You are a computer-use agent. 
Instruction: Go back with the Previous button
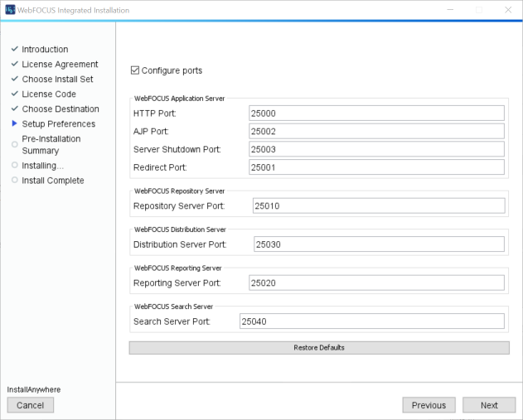tap(429, 405)
